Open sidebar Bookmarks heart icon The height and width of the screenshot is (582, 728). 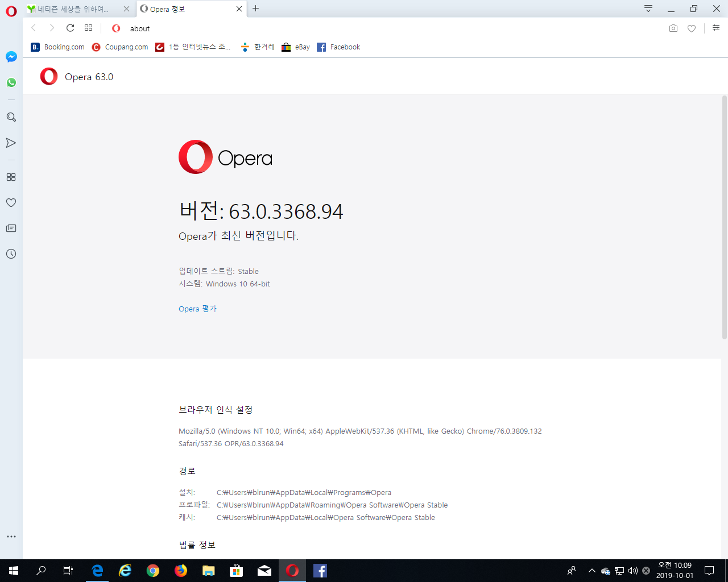pos(11,202)
